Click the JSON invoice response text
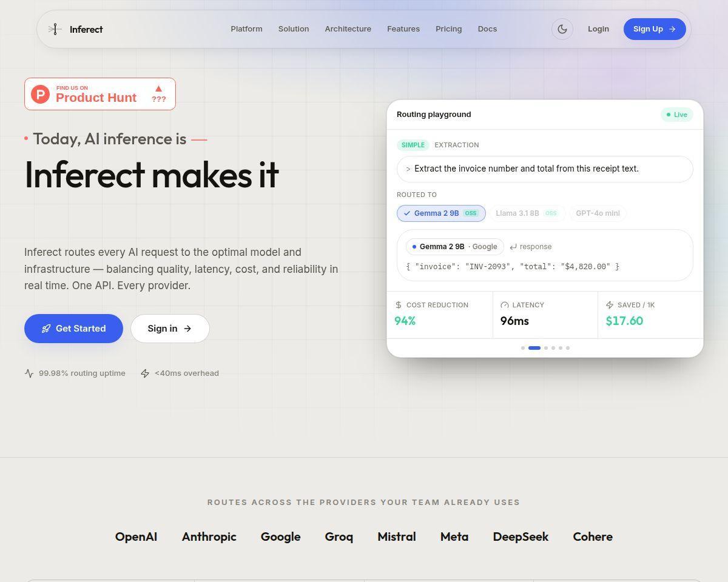Screen dimensions: 728x582 coord(513,267)
